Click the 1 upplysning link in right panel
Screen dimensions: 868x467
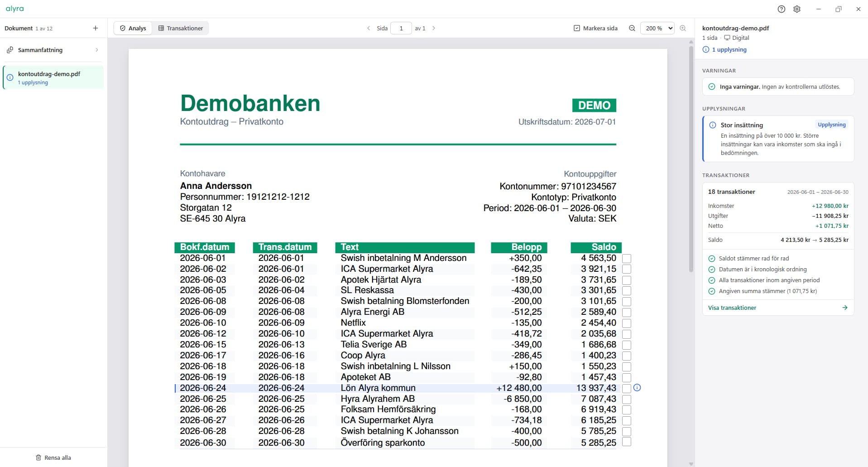coord(729,50)
